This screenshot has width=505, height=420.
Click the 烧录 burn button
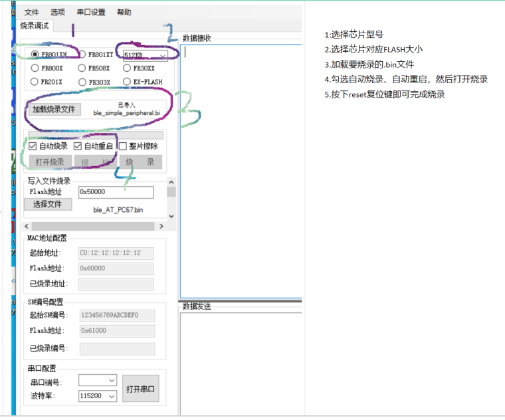pyautogui.click(x=140, y=161)
